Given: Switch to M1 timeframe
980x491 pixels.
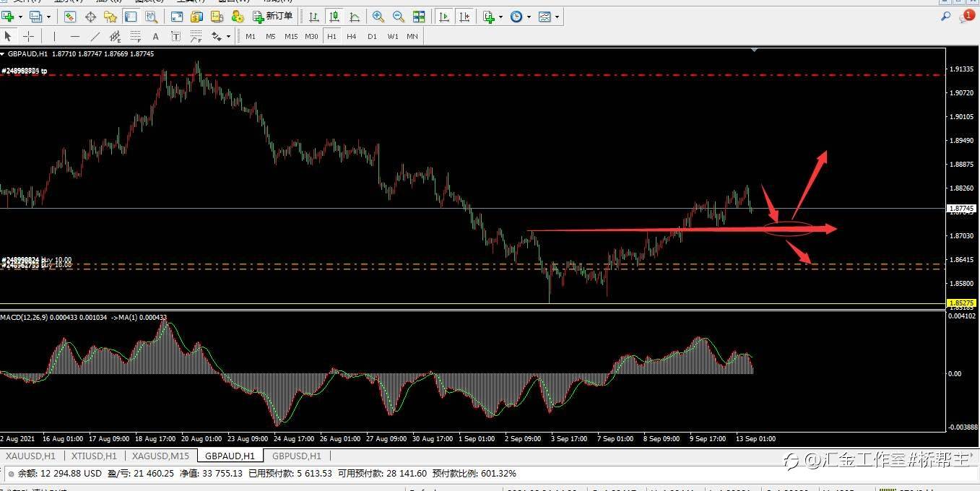Looking at the screenshot, I should (251, 36).
